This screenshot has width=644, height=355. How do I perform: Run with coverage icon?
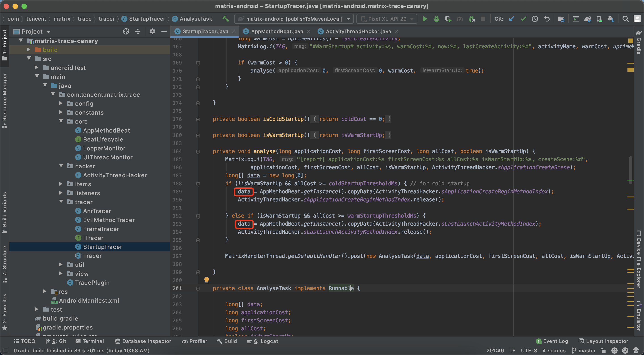click(x=448, y=19)
